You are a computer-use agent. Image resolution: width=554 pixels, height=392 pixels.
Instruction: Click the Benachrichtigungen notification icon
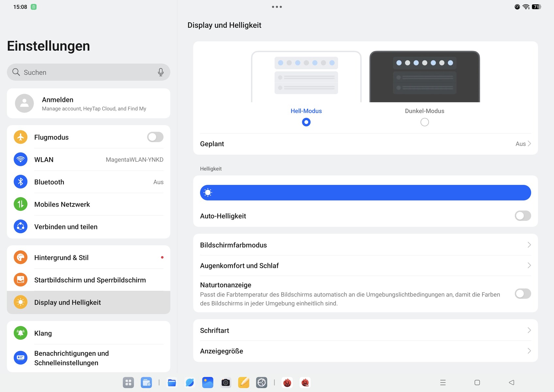point(21,358)
